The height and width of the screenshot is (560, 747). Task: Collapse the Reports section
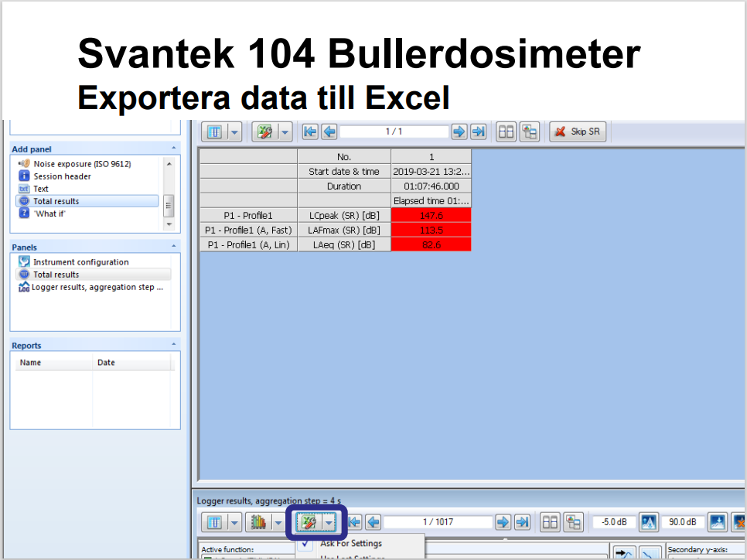(x=174, y=345)
